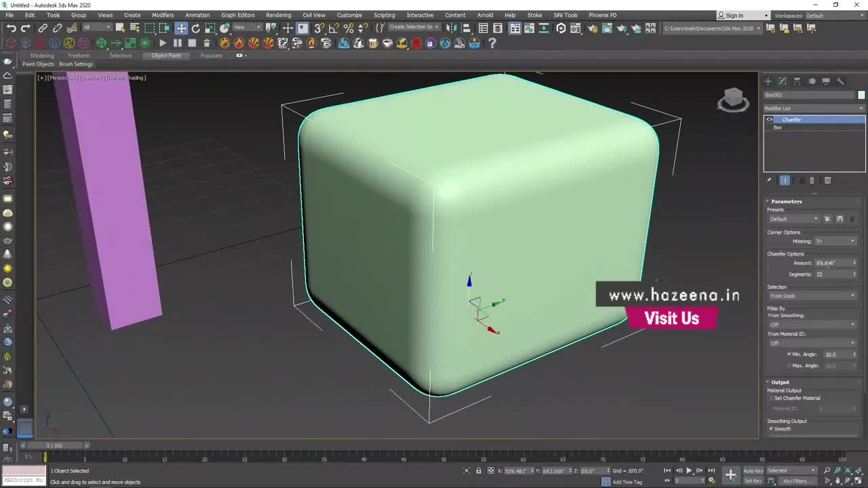Screen dimensions: 868x488
Task: Open the Presets Default dropdown
Action: (794, 220)
